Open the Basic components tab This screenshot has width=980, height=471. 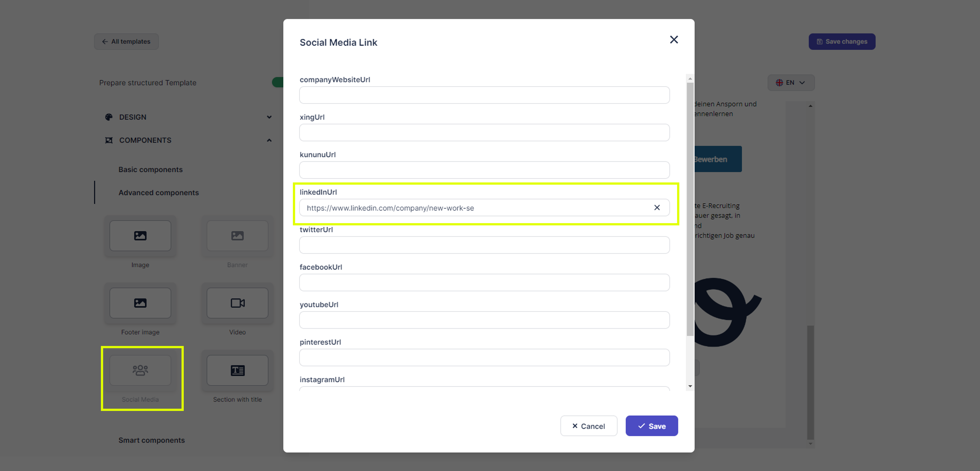(x=150, y=170)
